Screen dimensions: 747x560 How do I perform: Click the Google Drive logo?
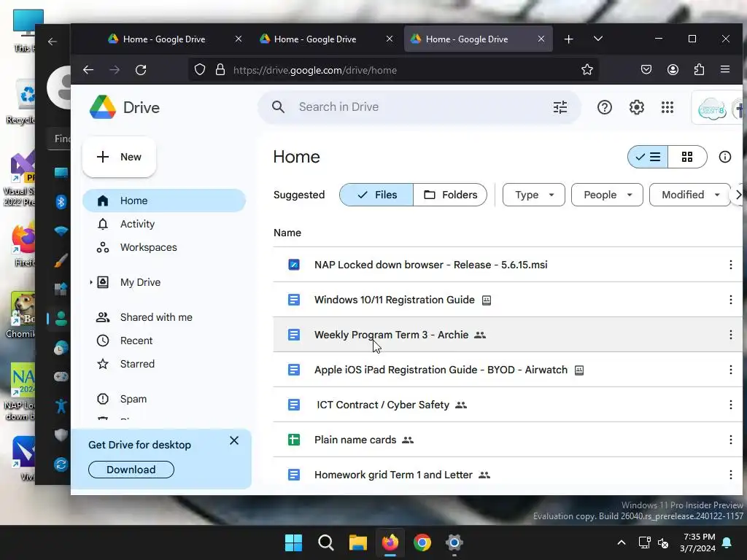[x=125, y=107]
